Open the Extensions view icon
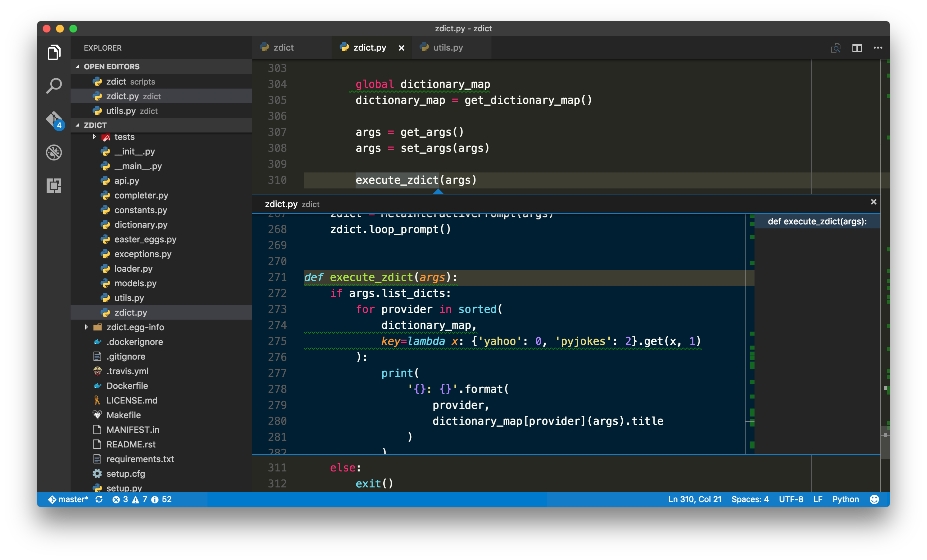This screenshot has height=560, width=927. 54,185
